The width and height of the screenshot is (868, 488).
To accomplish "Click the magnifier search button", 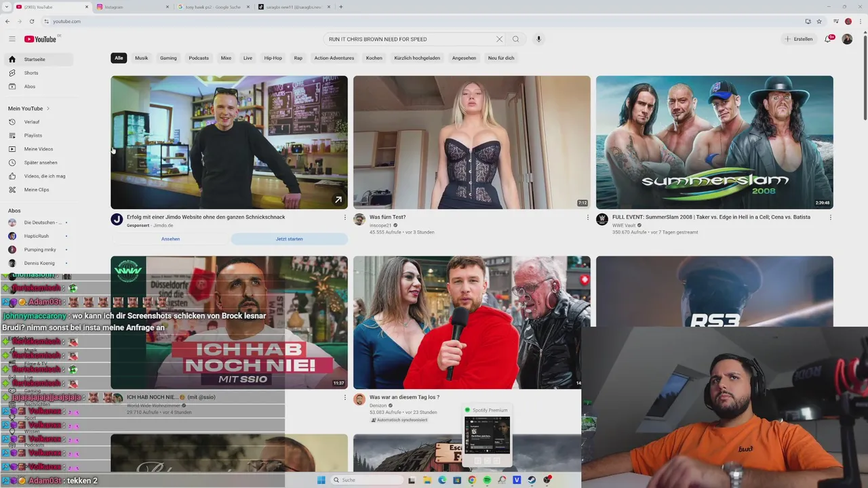I will click(516, 39).
